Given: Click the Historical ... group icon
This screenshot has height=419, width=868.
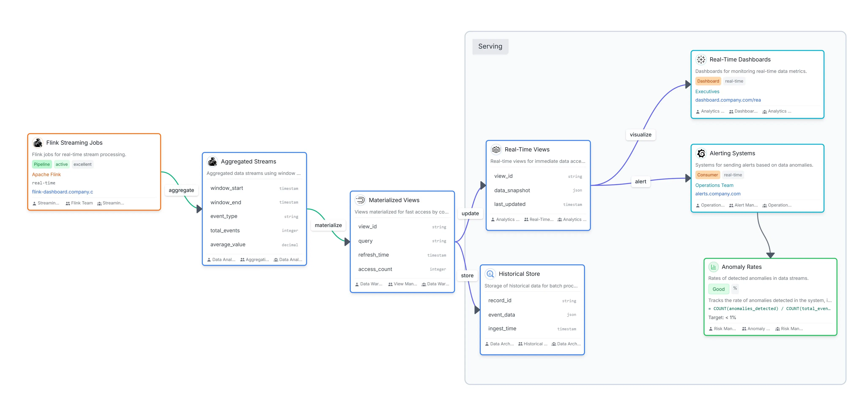Looking at the screenshot, I should (x=520, y=344).
